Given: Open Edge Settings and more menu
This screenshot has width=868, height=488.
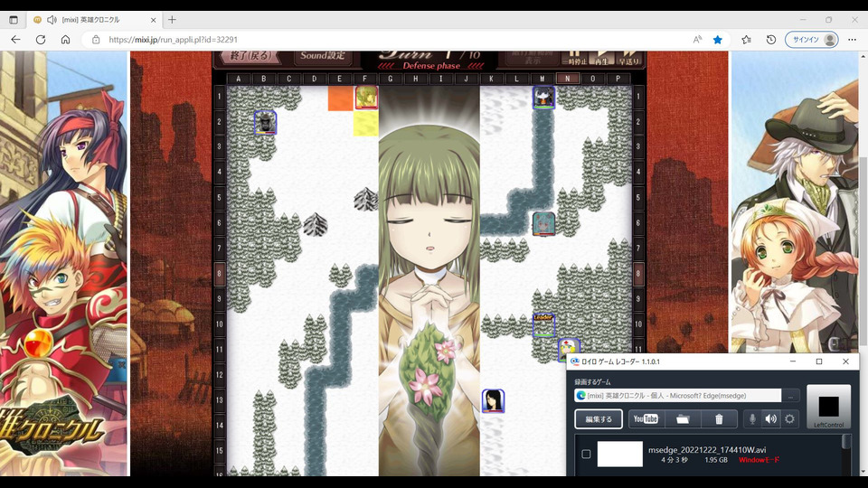Looking at the screenshot, I should coord(852,40).
